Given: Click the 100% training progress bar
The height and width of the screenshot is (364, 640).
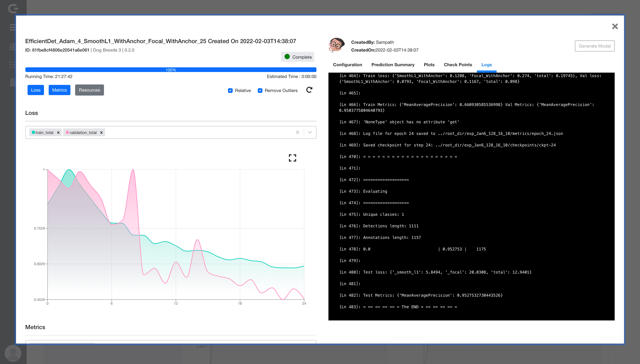Looking at the screenshot, I should pyautogui.click(x=171, y=70).
